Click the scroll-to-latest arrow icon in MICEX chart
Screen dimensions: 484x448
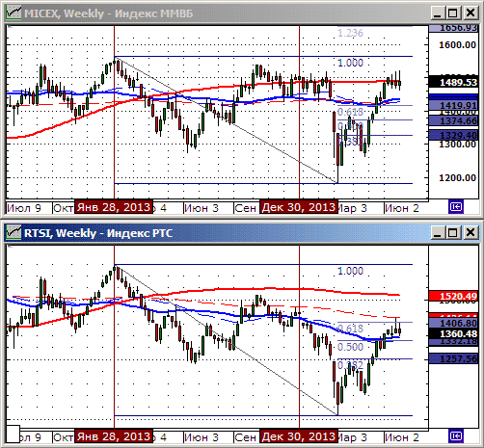(456, 207)
